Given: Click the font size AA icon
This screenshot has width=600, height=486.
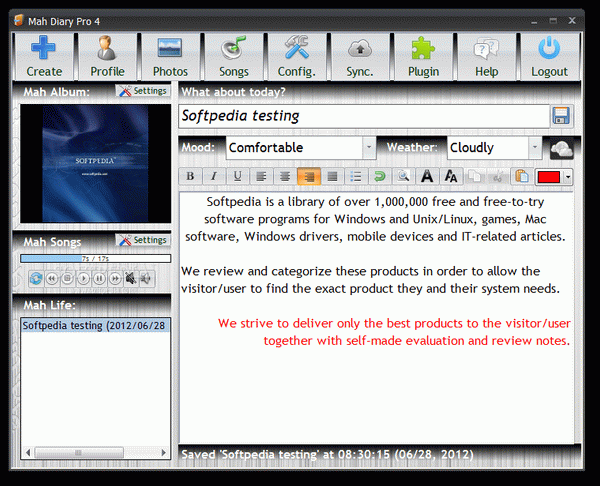Looking at the screenshot, I should coord(451,176).
